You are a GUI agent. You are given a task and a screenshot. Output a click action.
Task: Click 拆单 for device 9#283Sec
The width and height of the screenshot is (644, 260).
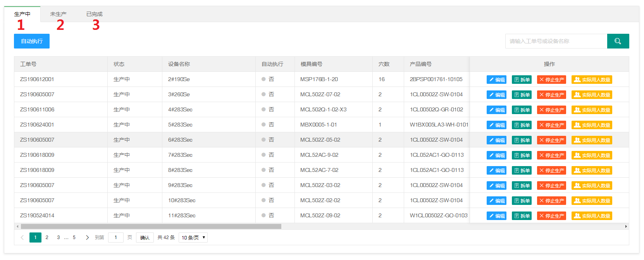(522, 185)
